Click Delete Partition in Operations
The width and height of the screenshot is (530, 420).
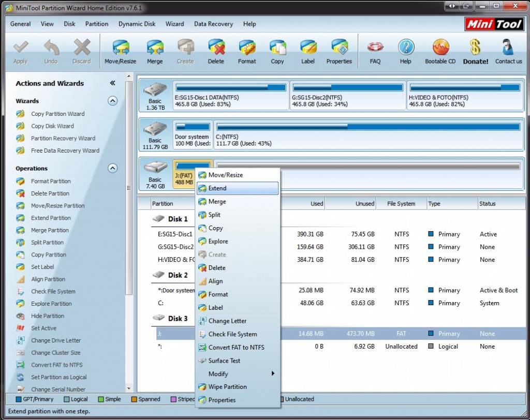50,193
